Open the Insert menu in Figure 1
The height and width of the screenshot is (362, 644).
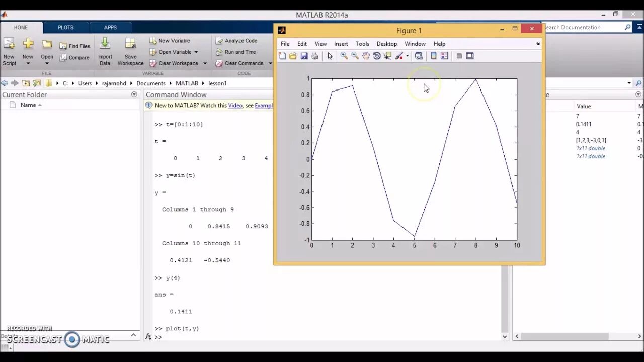[341, 44]
